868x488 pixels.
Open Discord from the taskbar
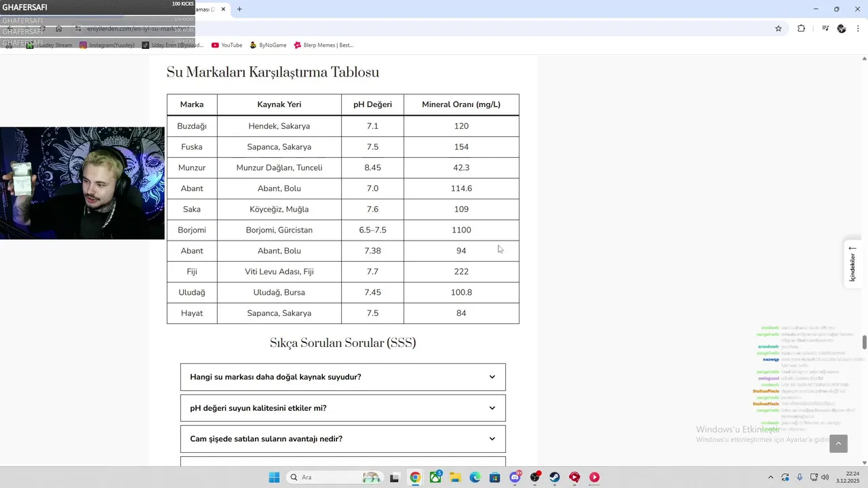[x=515, y=477]
